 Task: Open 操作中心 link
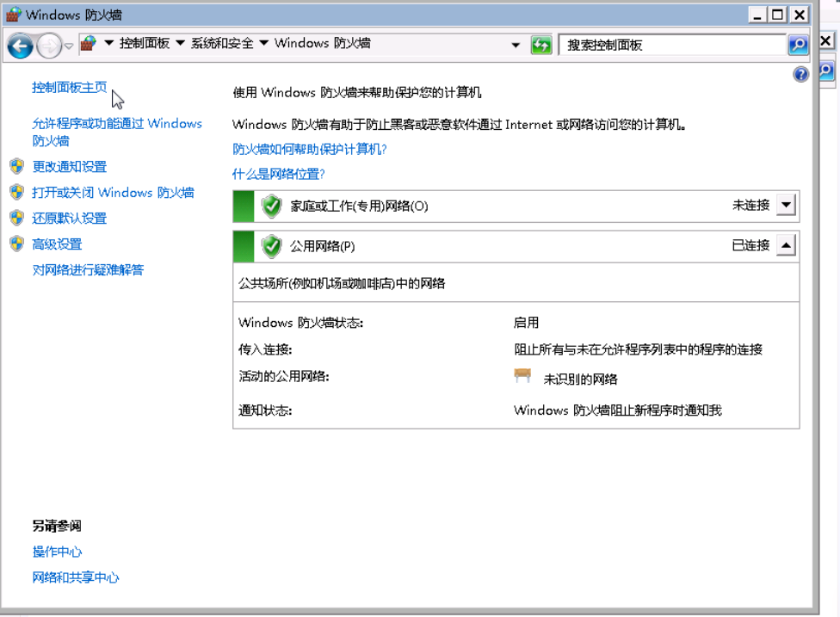(57, 552)
